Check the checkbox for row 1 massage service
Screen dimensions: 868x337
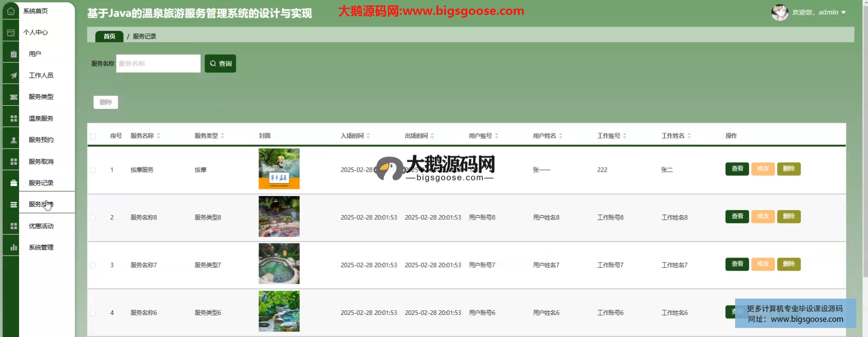(x=93, y=170)
